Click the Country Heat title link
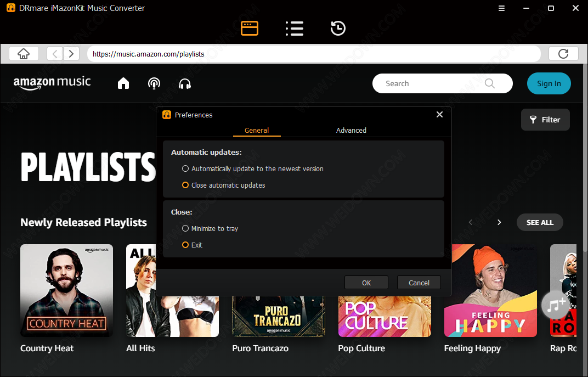Screen dimensions: 588x377 (x=47, y=348)
